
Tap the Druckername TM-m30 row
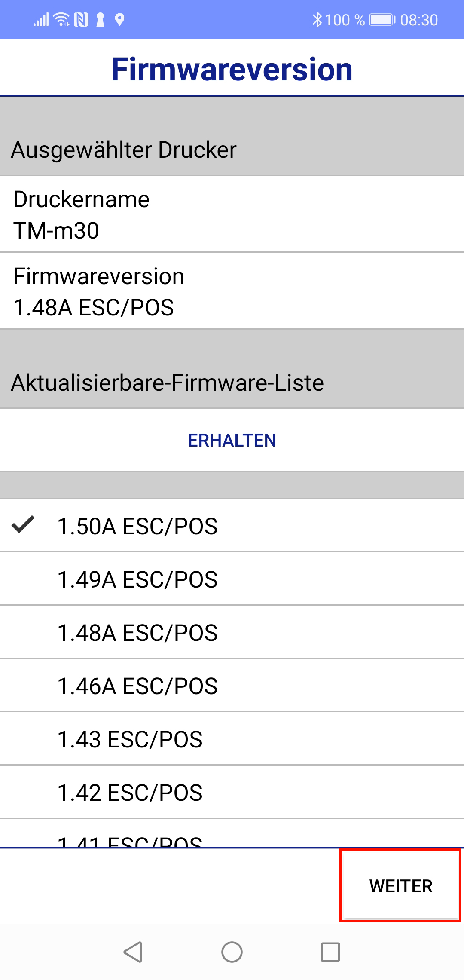232,214
